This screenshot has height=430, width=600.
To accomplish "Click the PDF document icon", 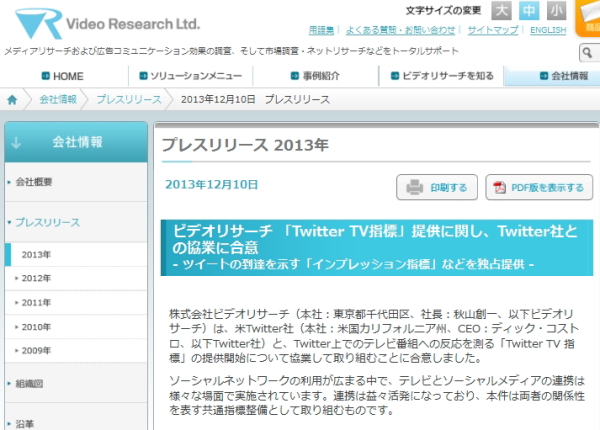I will pyautogui.click(x=499, y=187).
